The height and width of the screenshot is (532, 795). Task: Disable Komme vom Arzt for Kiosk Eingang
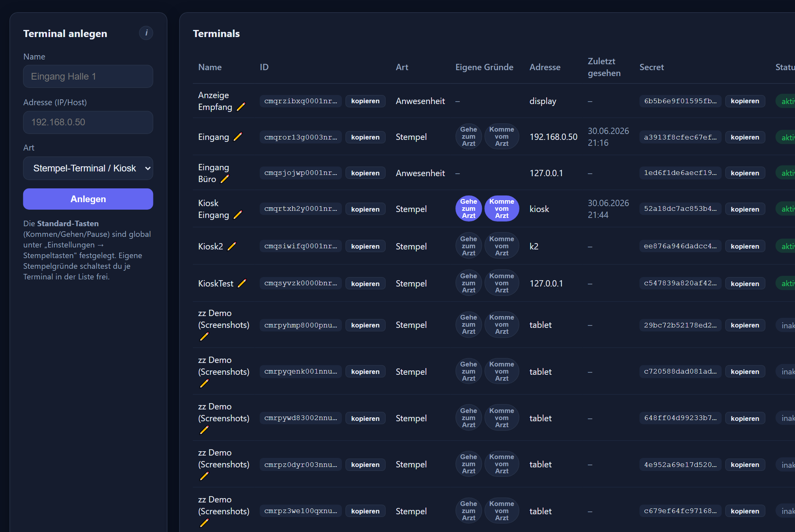tap(502, 208)
